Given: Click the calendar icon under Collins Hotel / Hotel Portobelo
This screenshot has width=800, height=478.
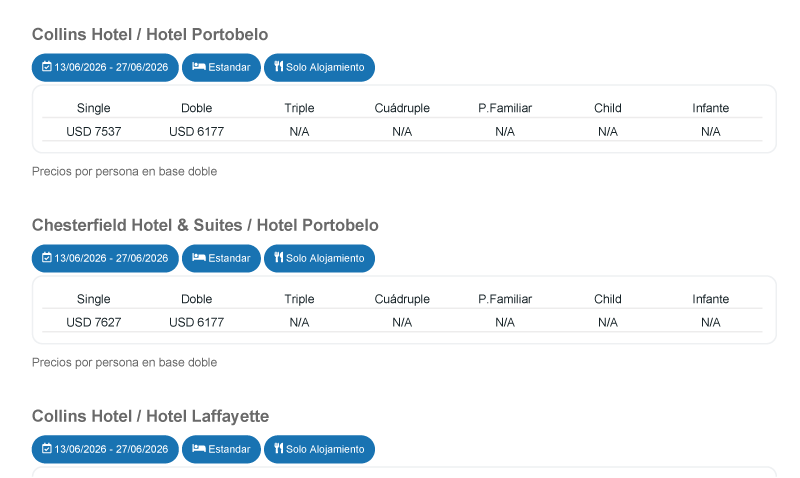Looking at the screenshot, I should click(x=47, y=67).
